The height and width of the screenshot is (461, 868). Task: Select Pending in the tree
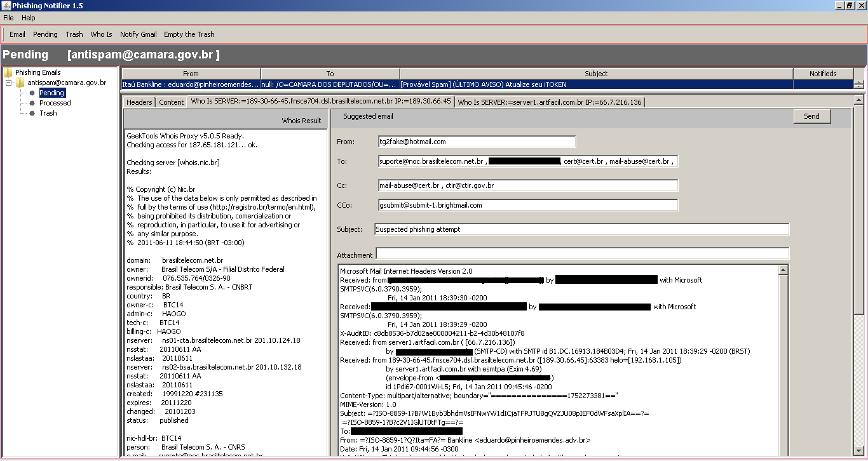[x=52, y=93]
